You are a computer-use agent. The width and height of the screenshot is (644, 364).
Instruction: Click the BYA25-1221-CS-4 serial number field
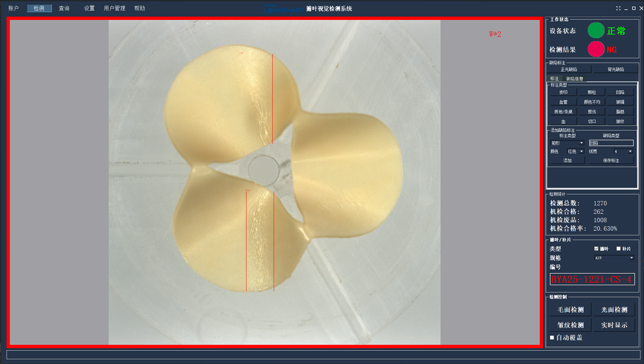click(x=592, y=279)
